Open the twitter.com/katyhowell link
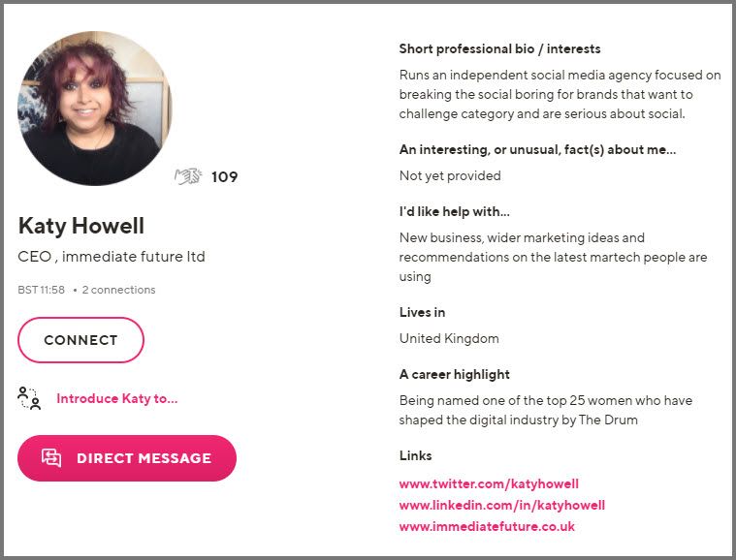Image resolution: width=736 pixels, height=560 pixels. pyautogui.click(x=489, y=483)
